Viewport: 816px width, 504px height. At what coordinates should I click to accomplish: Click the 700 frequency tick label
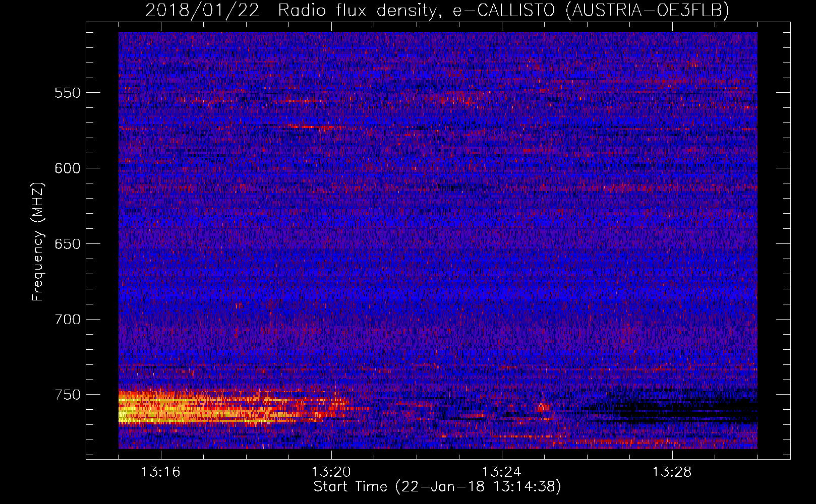click(68, 320)
